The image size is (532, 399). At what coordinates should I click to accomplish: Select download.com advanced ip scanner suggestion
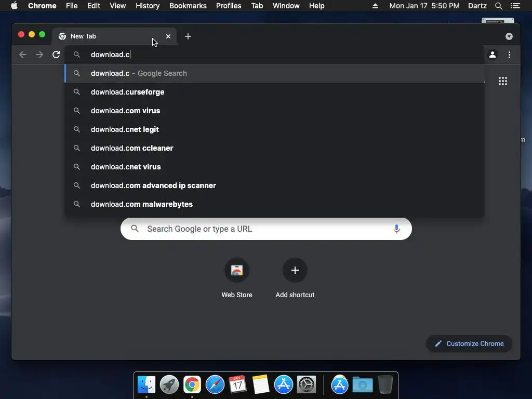click(x=274, y=185)
